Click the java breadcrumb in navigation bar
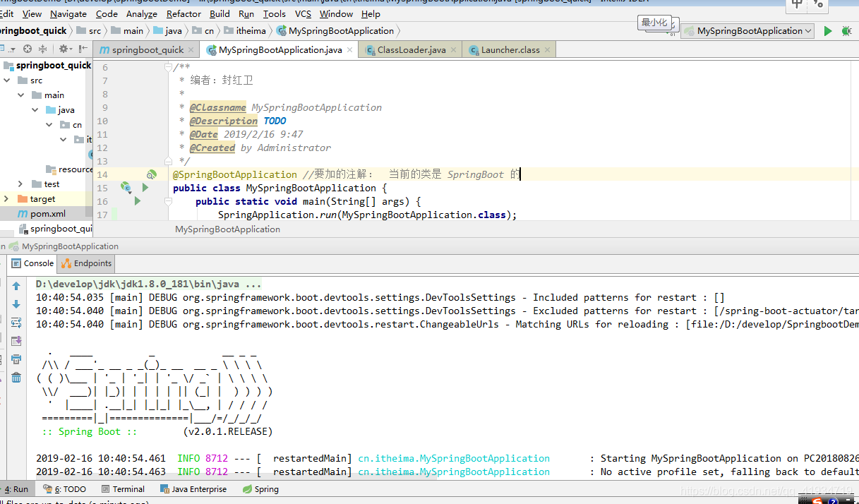The image size is (859, 504). click(167, 31)
